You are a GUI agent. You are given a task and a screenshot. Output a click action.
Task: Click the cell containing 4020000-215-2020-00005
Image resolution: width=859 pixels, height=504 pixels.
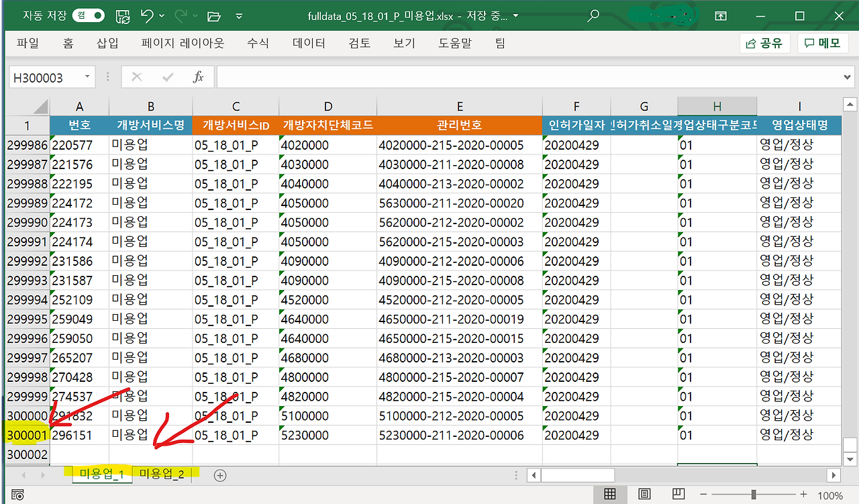pyautogui.click(x=460, y=145)
